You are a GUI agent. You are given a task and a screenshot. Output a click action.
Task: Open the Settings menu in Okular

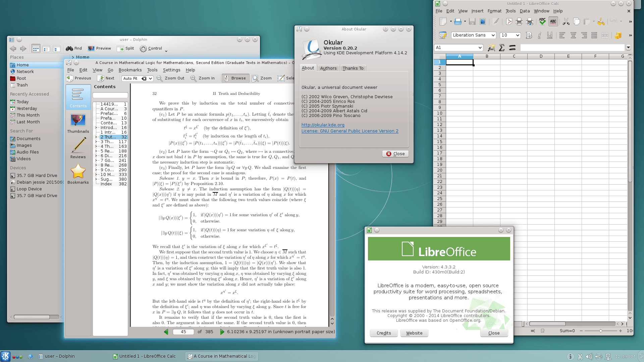[x=171, y=70]
